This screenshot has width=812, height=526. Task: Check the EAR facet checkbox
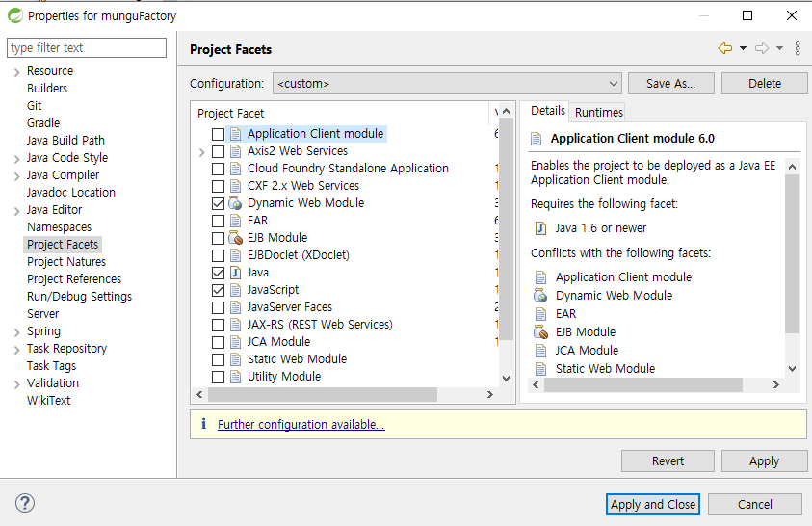click(218, 221)
